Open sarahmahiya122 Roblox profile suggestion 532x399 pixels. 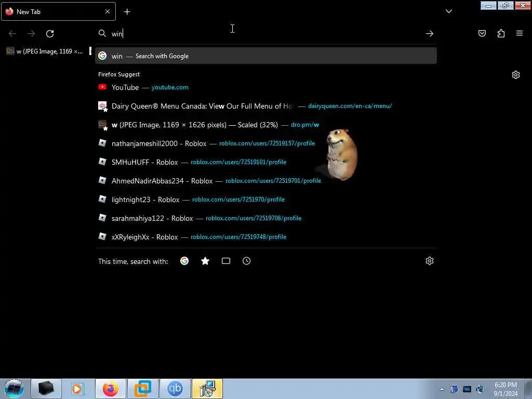click(266, 218)
